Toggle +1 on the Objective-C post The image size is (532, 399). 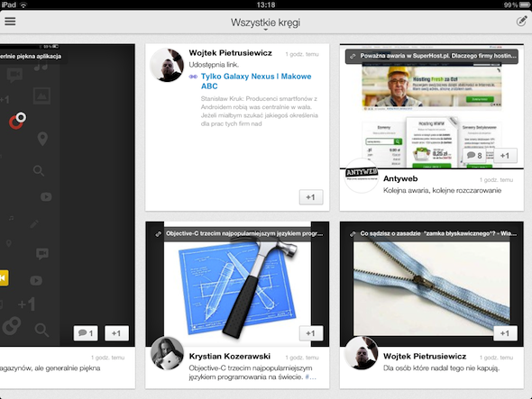311,333
